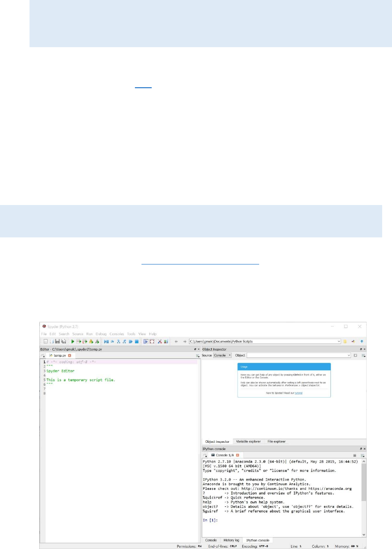Open the PYTHONPATH manager icon
Viewport: 392px width, 549px height.
(166, 341)
